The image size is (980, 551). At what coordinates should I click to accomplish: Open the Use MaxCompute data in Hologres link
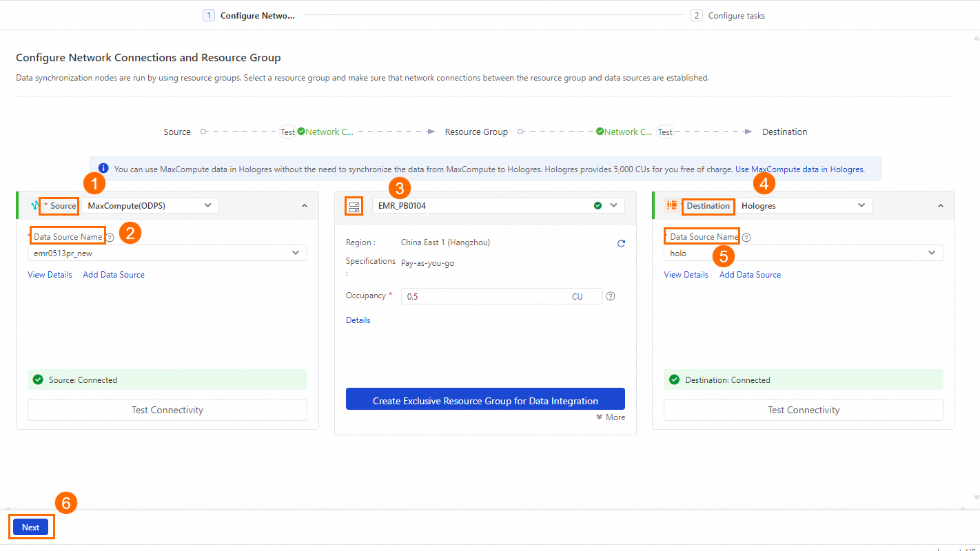[799, 168]
